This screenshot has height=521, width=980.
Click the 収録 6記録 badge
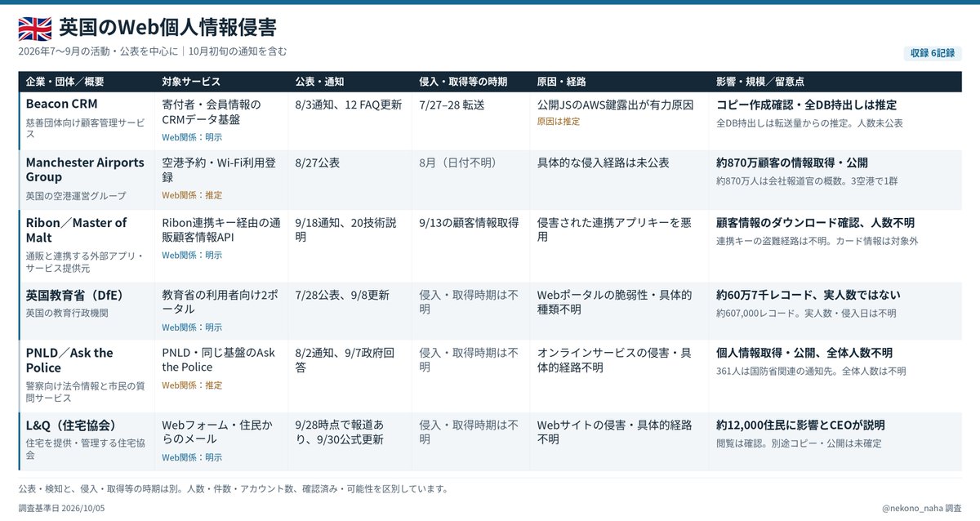[x=933, y=53]
